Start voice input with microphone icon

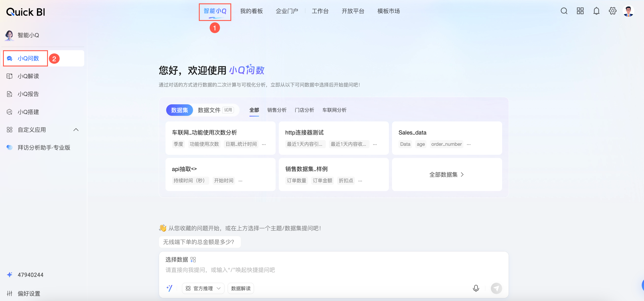476,288
